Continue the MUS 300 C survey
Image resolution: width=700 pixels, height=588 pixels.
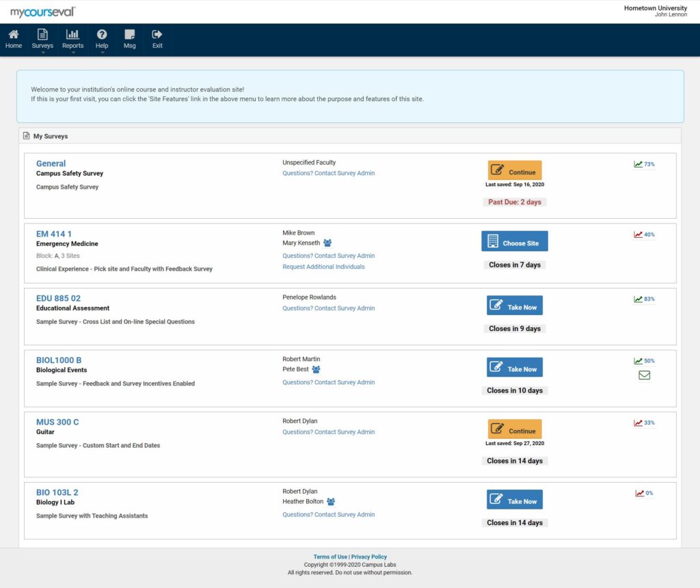[x=515, y=429]
